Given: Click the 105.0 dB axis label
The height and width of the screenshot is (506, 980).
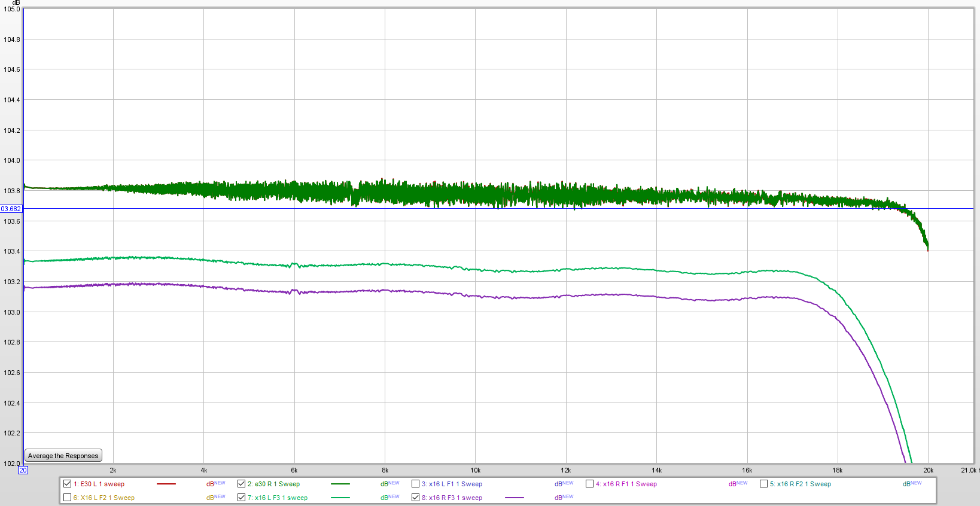Looking at the screenshot, I should (12, 10).
